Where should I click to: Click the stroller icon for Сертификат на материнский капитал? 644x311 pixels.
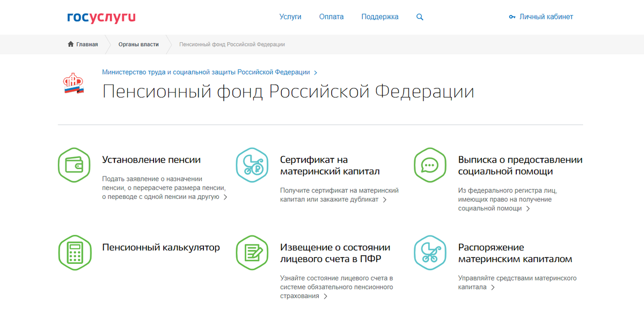click(x=252, y=164)
